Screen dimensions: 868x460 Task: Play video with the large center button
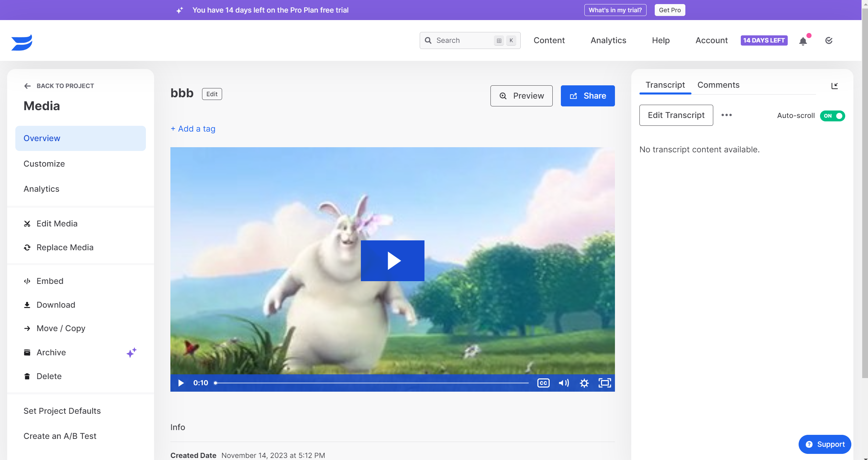pos(393,261)
